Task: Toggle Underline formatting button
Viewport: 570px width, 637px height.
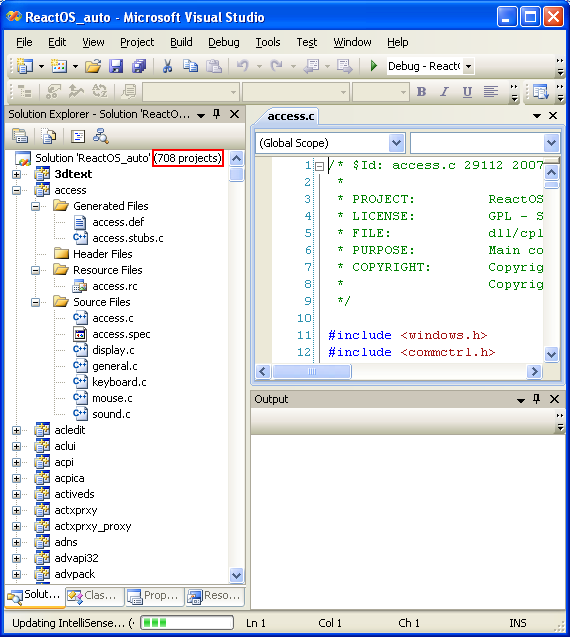Action: pos(467,92)
